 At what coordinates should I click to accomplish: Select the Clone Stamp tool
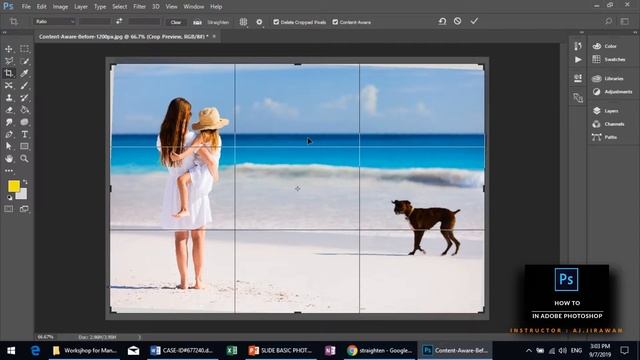[x=9, y=98]
